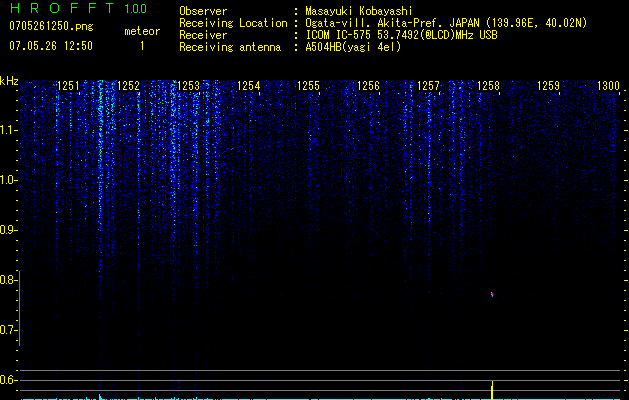This screenshot has height=400, width=629.
Task: Click the Receiving antenna label
Action: [x=230, y=47]
